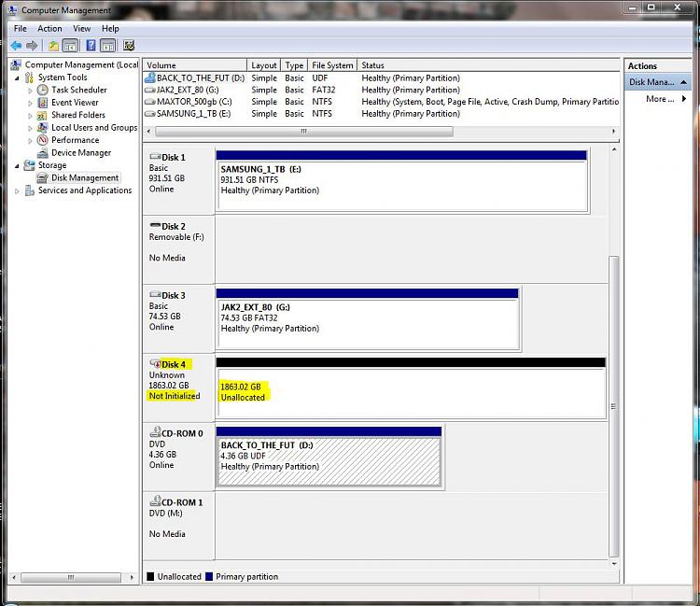The height and width of the screenshot is (606, 700).
Task: Expand the Event Viewer node
Action: (x=31, y=103)
